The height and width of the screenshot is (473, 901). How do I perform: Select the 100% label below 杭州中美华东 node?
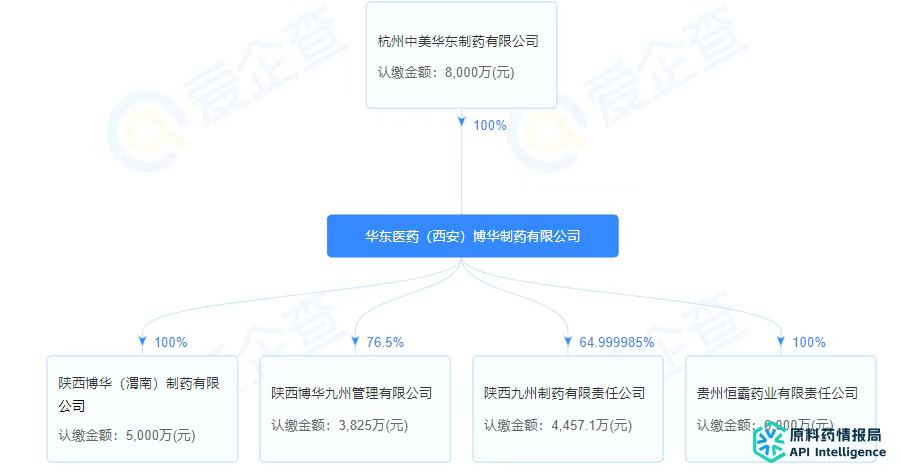(x=489, y=125)
